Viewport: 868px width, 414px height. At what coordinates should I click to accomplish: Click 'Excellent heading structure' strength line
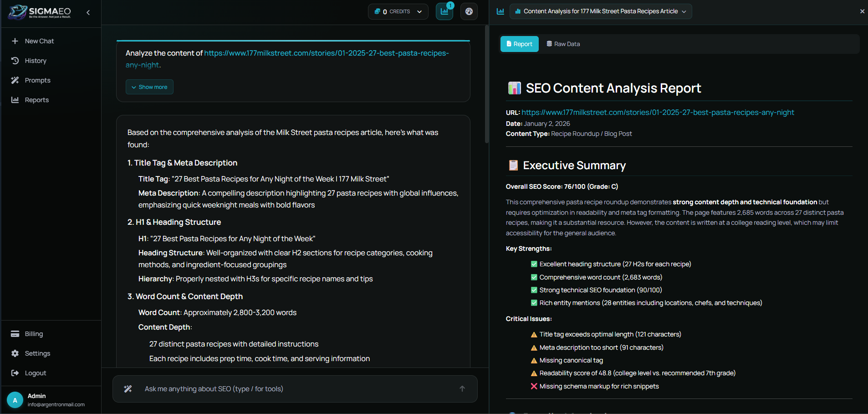click(x=615, y=264)
